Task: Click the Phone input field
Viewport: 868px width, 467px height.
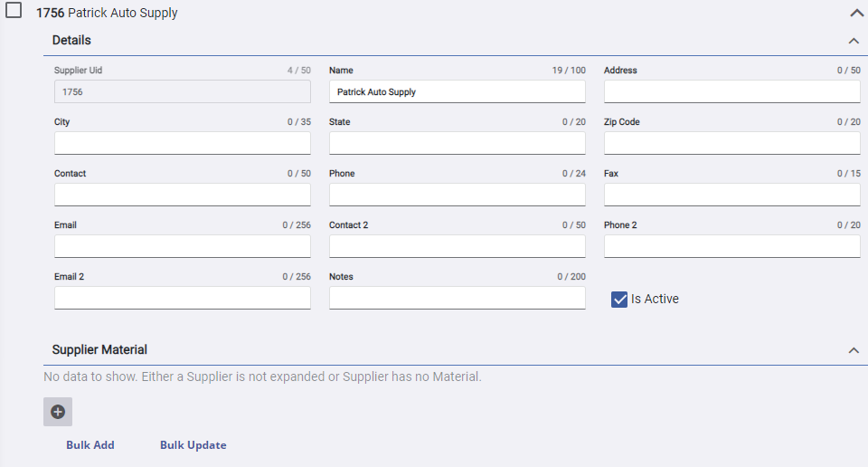Action: 457,195
